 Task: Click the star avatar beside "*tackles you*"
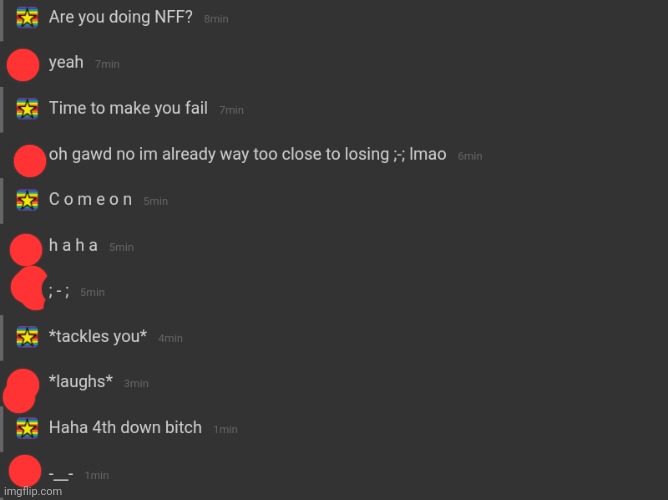(27, 337)
